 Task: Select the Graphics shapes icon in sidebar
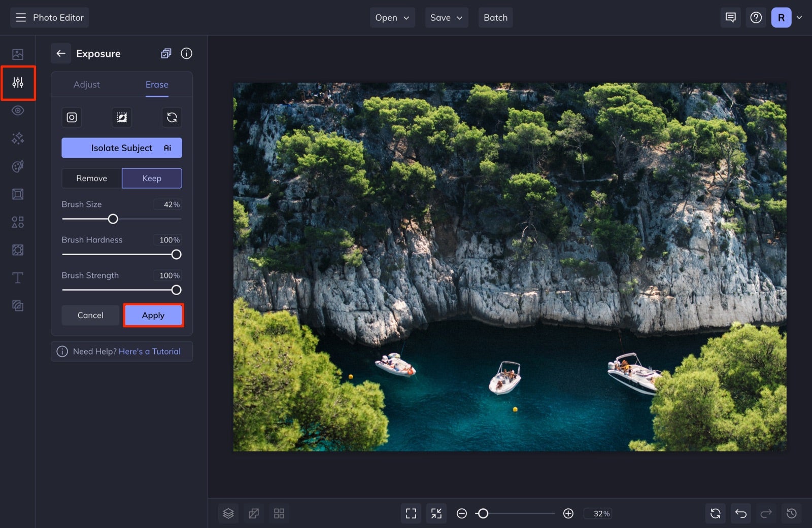click(18, 222)
